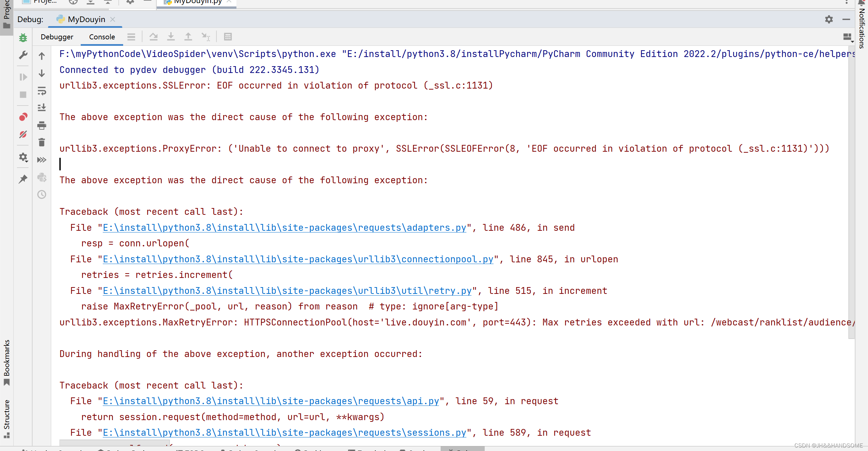
Task: Click the Step Over icon
Action: [x=154, y=37]
